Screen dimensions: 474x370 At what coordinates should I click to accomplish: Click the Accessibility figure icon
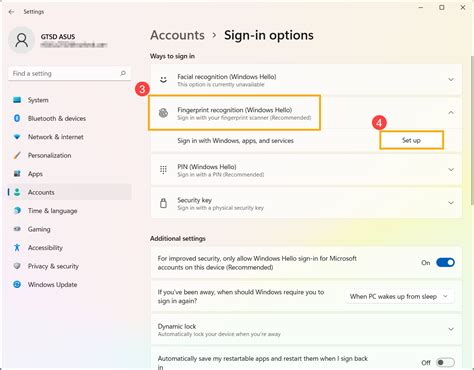tap(17, 247)
